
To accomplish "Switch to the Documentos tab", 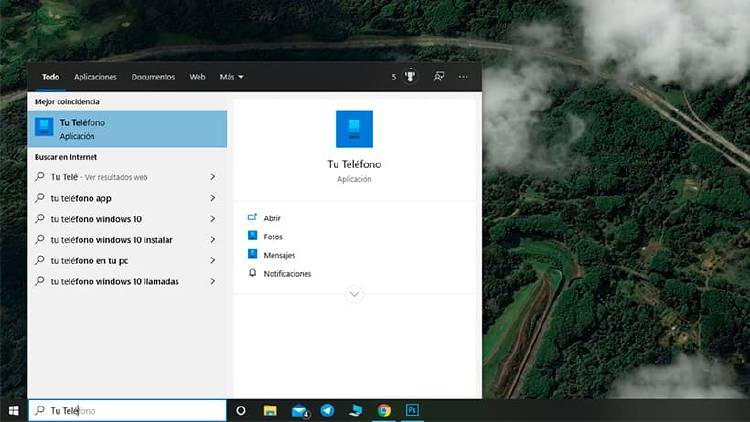I will coord(153,77).
